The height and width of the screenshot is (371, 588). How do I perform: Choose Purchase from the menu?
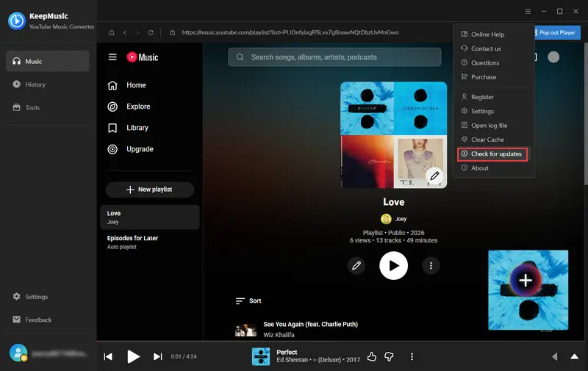point(494,77)
